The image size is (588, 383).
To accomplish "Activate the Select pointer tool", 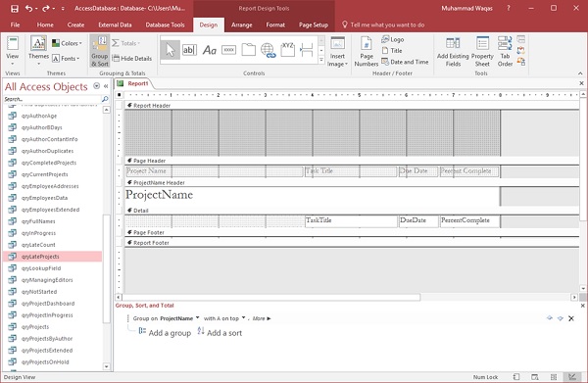I will pos(170,50).
